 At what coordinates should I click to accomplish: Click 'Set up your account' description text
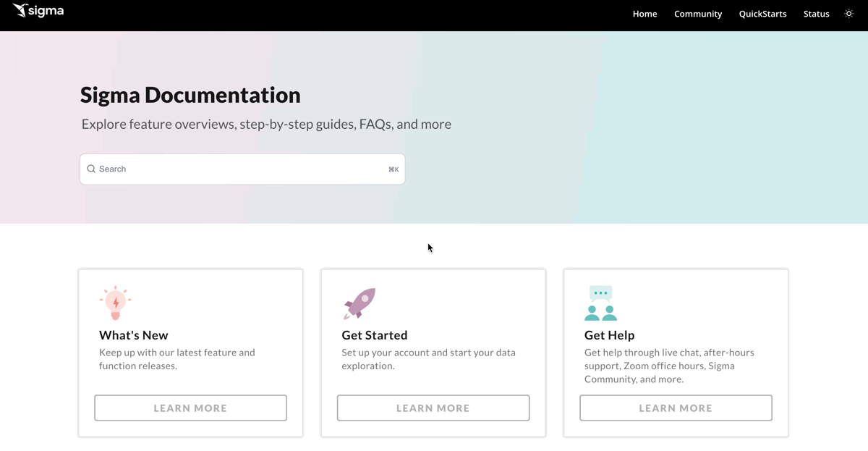(x=428, y=359)
